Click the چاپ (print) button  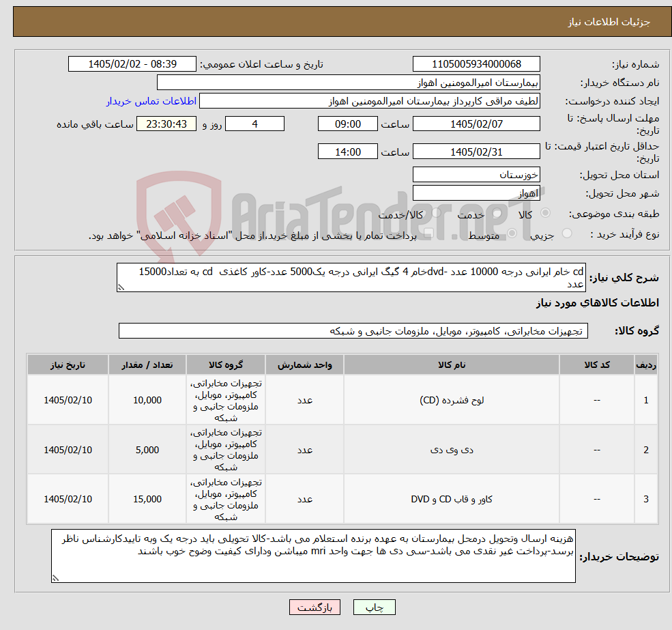coord(374,607)
